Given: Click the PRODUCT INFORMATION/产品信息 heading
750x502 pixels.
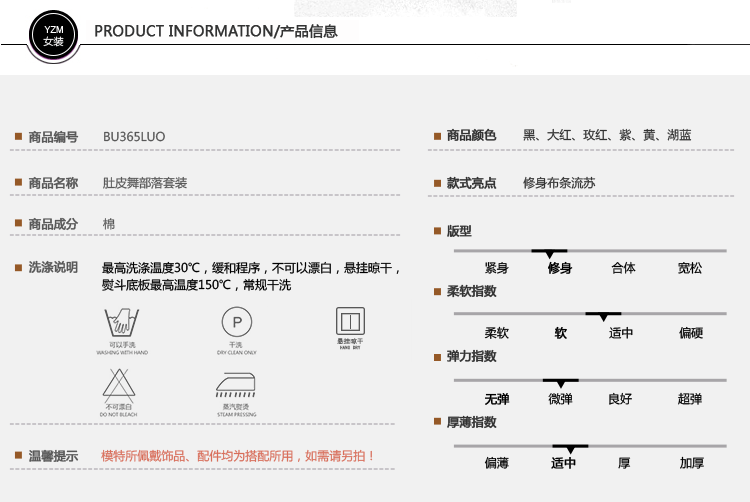Looking at the screenshot, I should point(216,31).
